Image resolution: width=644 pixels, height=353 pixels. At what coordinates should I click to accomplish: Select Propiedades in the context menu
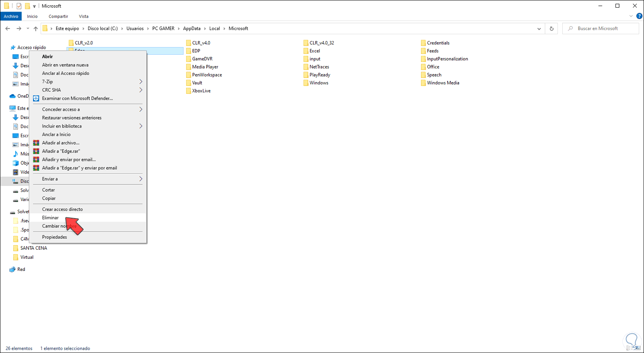[88, 237]
